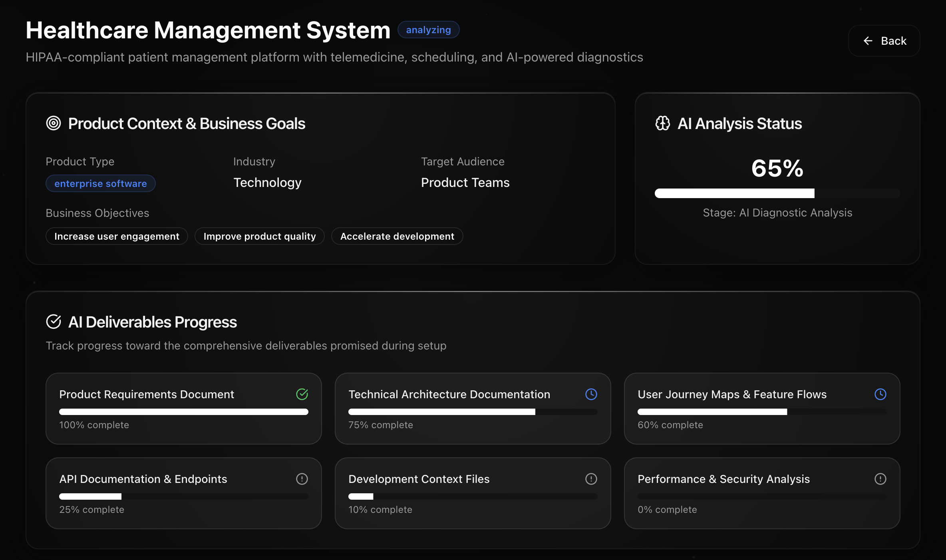This screenshot has width=946, height=560.
Task: Click the 'analyzing' status badge
Action: (428, 30)
